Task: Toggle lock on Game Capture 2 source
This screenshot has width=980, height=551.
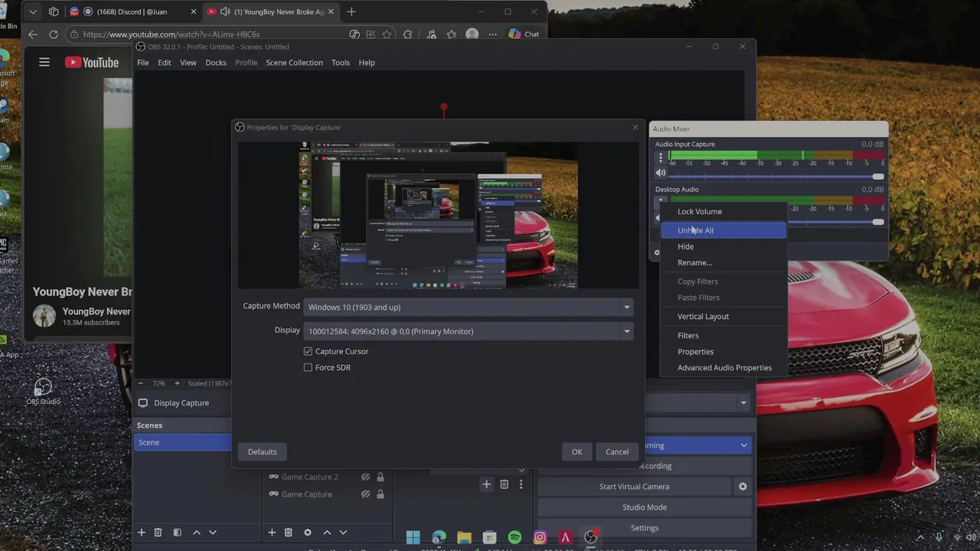Action: (x=380, y=477)
